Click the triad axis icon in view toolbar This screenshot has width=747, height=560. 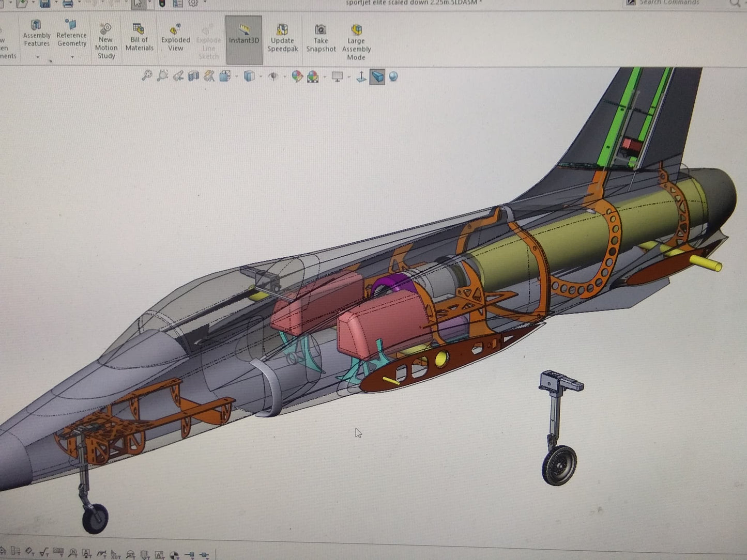(361, 77)
